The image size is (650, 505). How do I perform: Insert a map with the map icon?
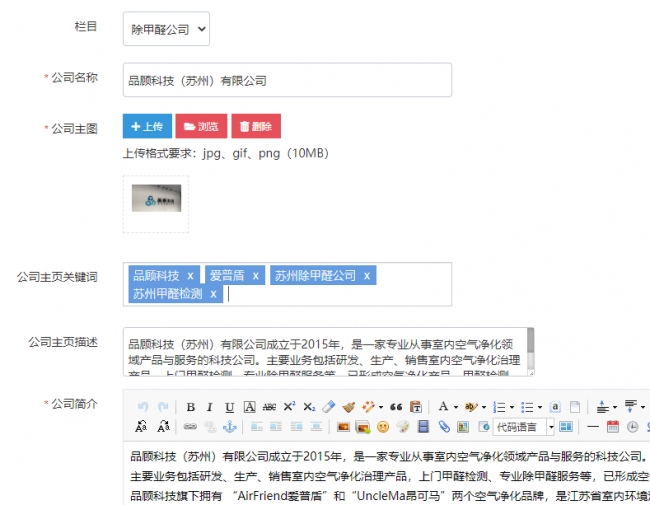(463, 427)
